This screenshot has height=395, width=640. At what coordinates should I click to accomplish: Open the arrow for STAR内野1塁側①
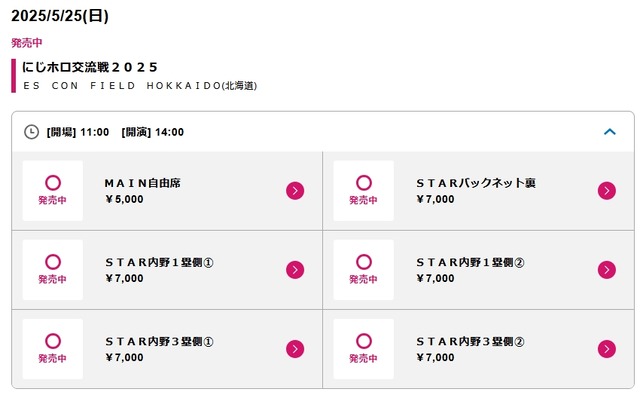coord(295,270)
